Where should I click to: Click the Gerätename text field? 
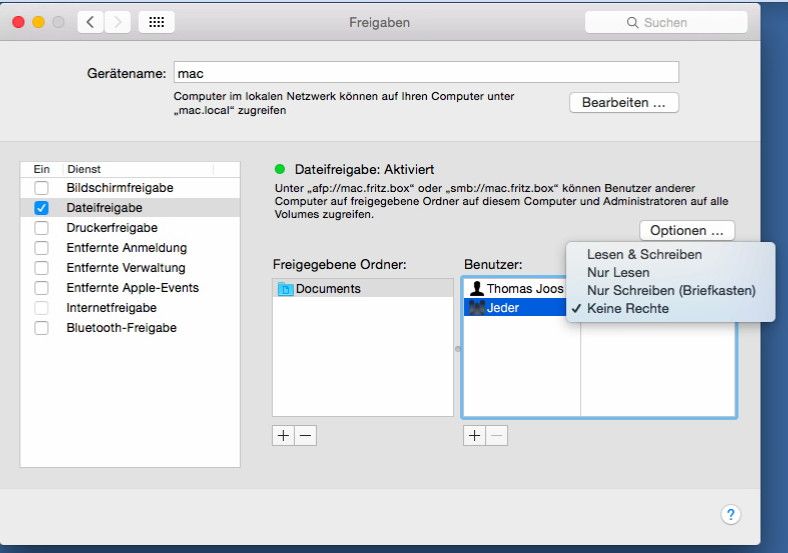point(426,73)
